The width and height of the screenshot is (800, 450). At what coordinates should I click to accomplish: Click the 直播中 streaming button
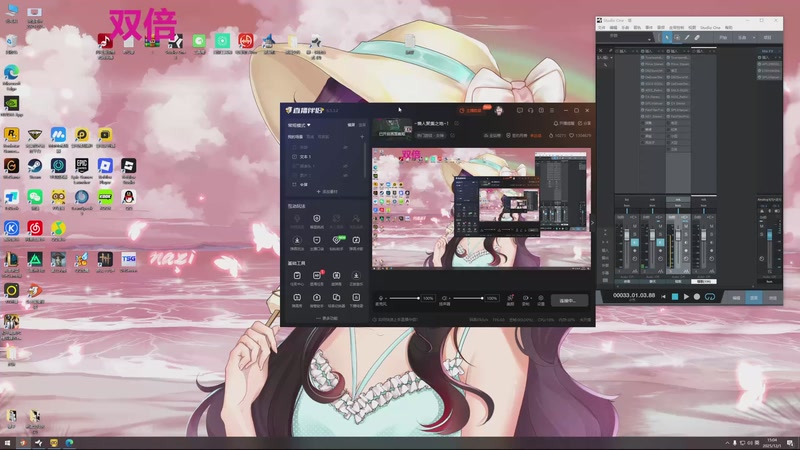(569, 301)
